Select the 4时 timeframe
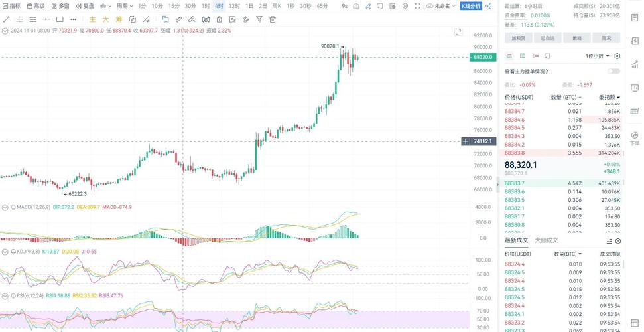This screenshot has height=332, width=644. (219, 6)
